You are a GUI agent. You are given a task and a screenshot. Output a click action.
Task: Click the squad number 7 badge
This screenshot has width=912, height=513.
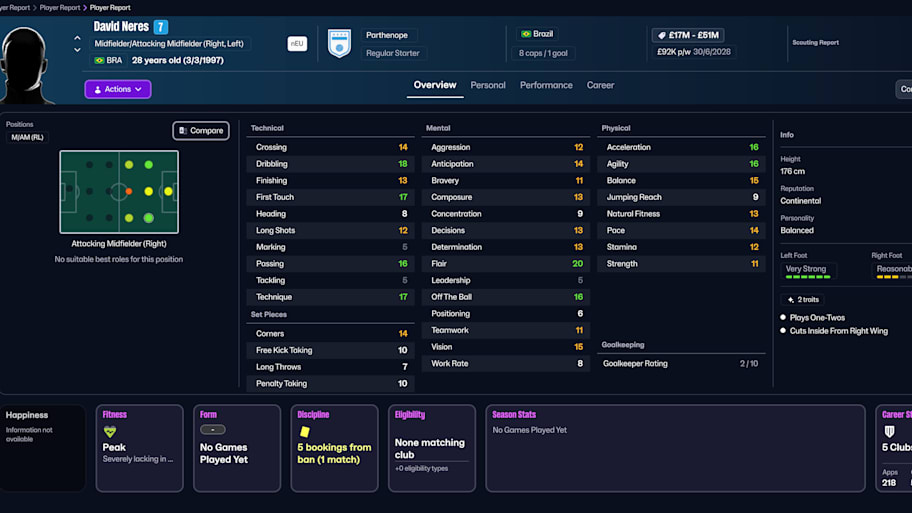(x=161, y=27)
